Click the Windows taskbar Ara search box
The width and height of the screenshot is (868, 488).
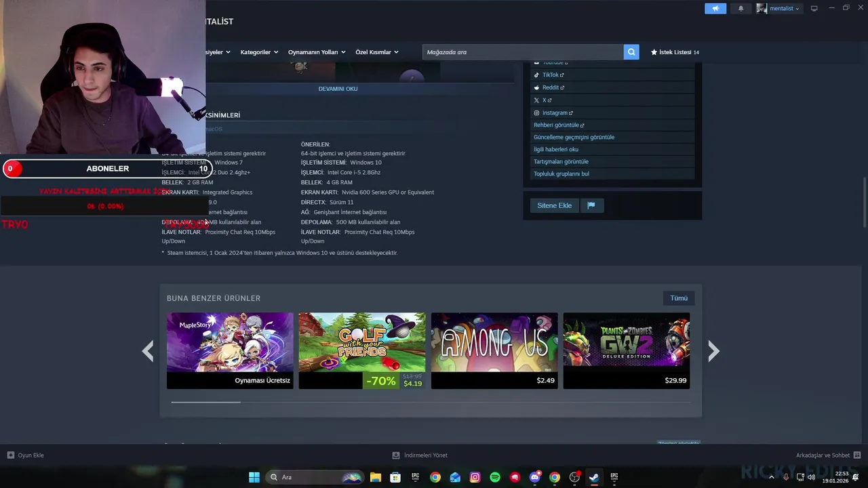tap(315, 477)
